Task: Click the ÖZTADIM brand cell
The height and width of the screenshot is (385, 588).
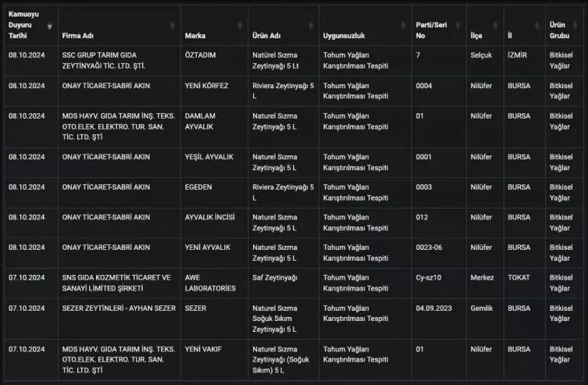Action: 200,55
